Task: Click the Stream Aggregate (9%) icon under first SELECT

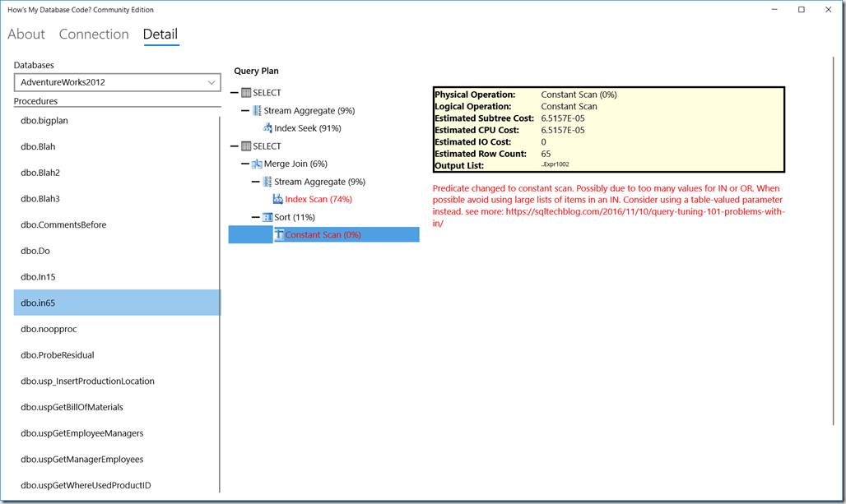Action: [257, 110]
